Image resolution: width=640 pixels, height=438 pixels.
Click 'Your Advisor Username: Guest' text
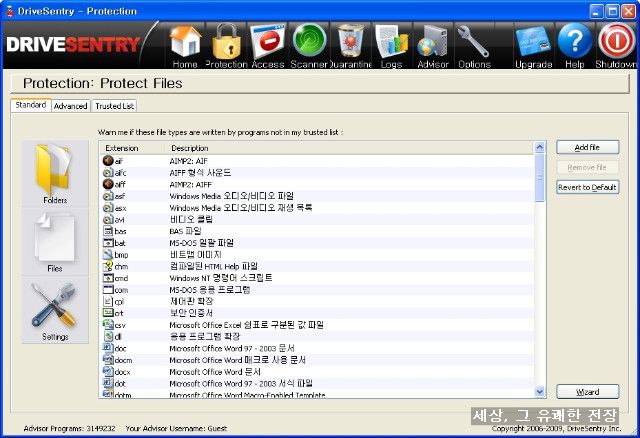click(176, 428)
